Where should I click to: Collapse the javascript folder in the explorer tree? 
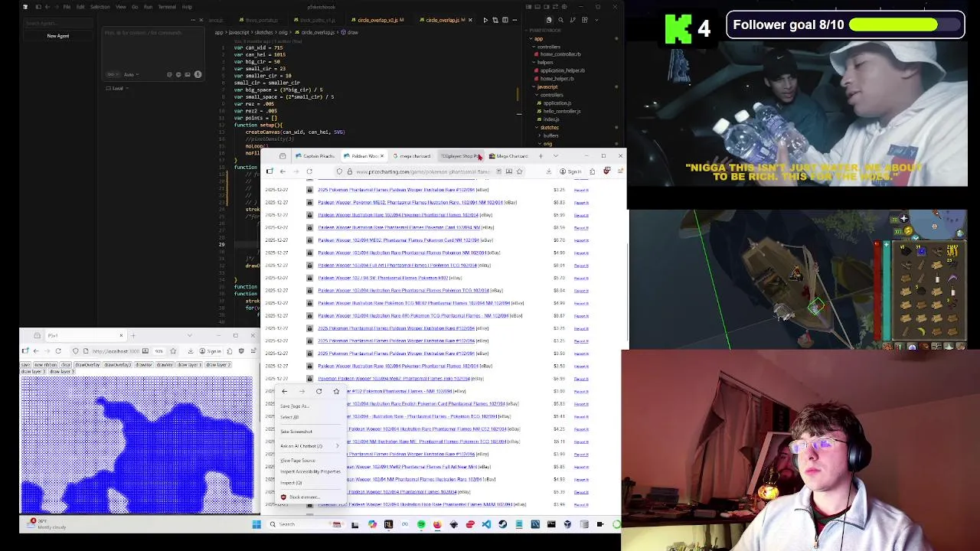click(x=547, y=87)
